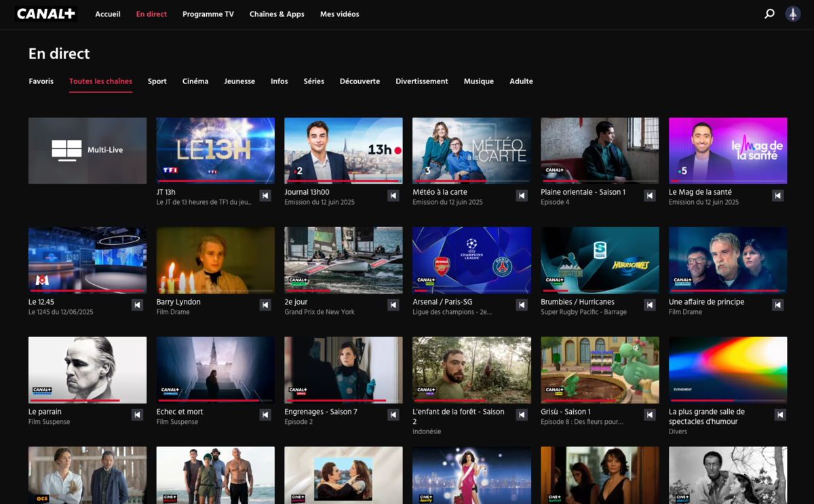Select En direct in the top navigation
The width and height of the screenshot is (814, 504).
click(151, 14)
